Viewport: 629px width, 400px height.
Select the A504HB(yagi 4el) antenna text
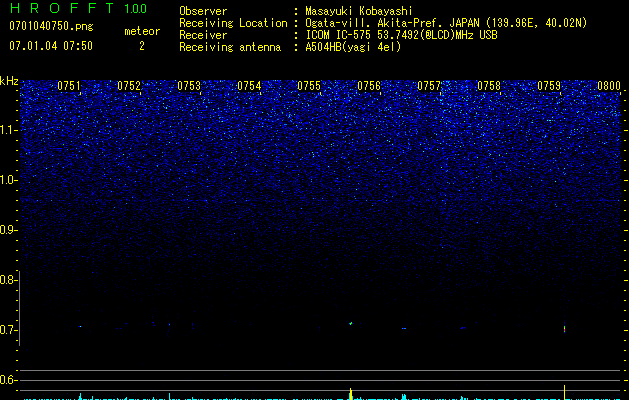coord(353,47)
